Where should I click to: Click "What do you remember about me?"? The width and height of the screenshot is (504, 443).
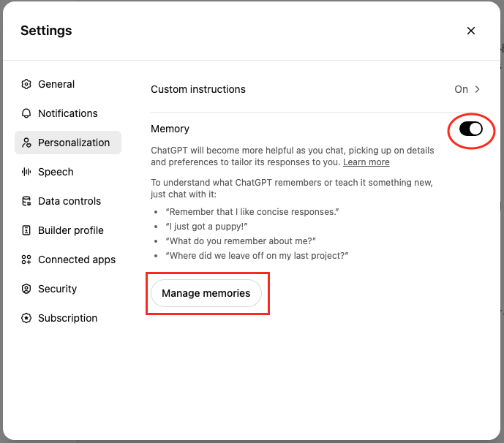click(241, 241)
